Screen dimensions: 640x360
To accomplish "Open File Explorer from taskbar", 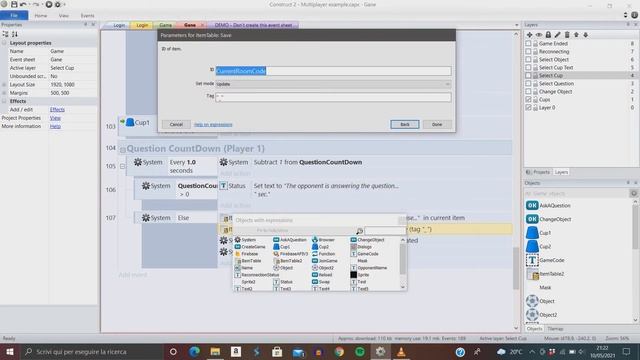I will point(215,352).
